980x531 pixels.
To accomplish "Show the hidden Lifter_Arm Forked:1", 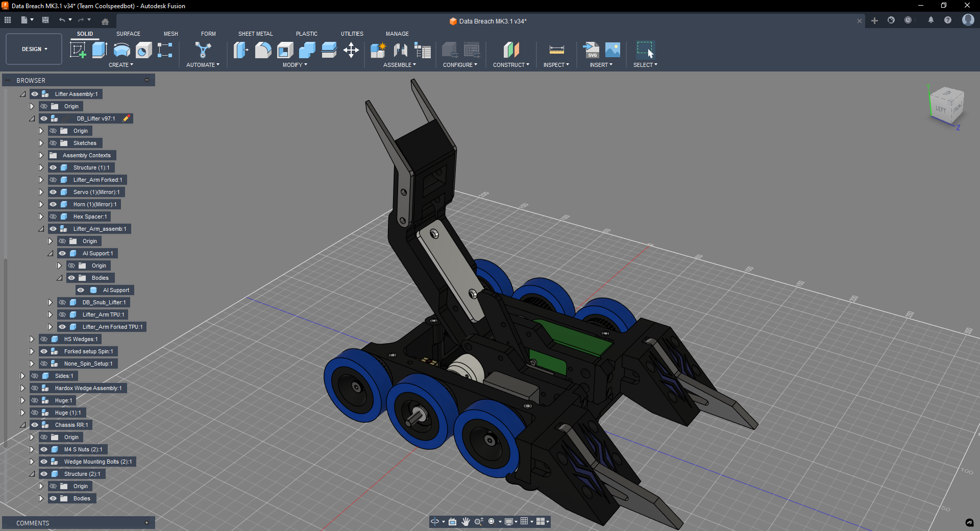I will 53,180.
